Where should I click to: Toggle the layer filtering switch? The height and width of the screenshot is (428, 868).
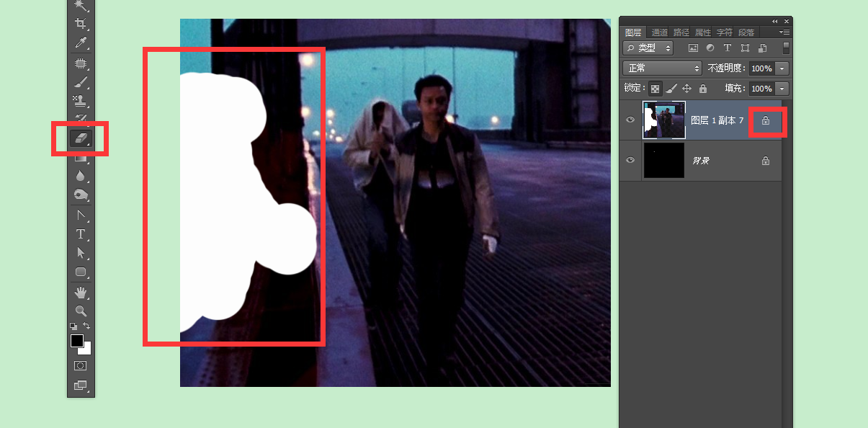pyautogui.click(x=786, y=48)
